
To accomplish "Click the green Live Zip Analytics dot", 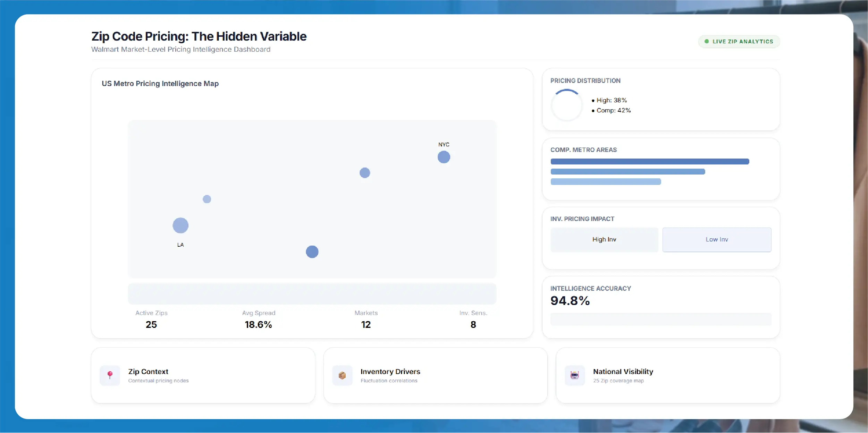I will click(x=707, y=41).
